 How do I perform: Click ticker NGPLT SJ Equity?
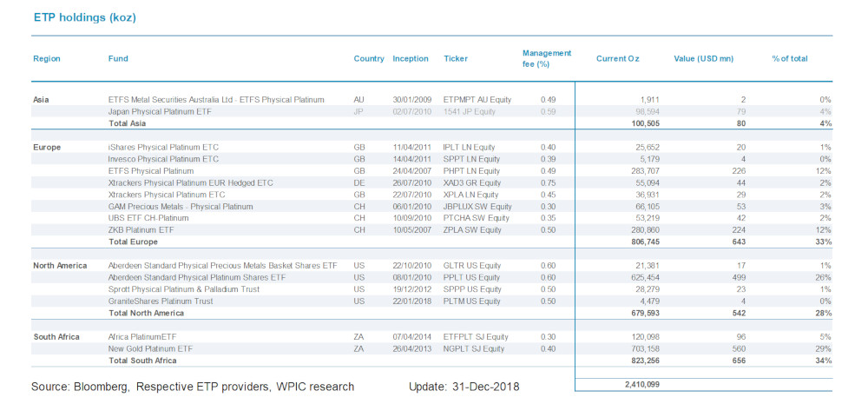[x=474, y=349]
